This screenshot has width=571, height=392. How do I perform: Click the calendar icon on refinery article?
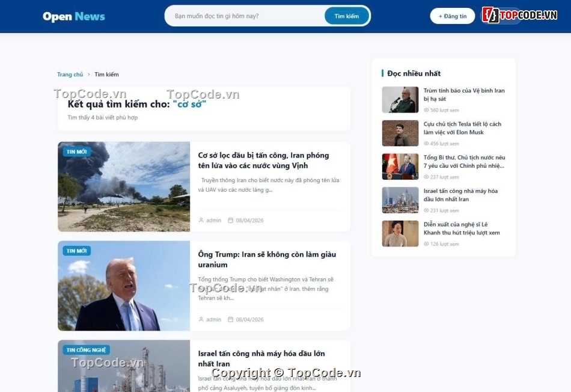(231, 220)
